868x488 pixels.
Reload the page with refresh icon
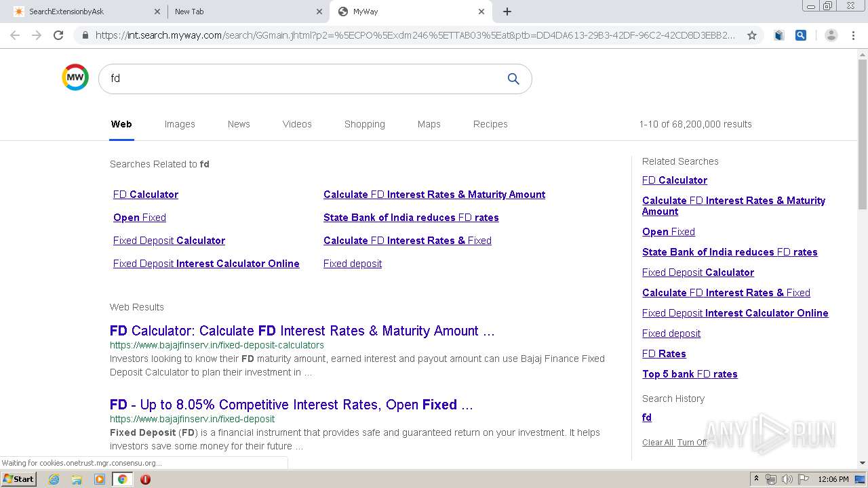pyautogui.click(x=58, y=35)
